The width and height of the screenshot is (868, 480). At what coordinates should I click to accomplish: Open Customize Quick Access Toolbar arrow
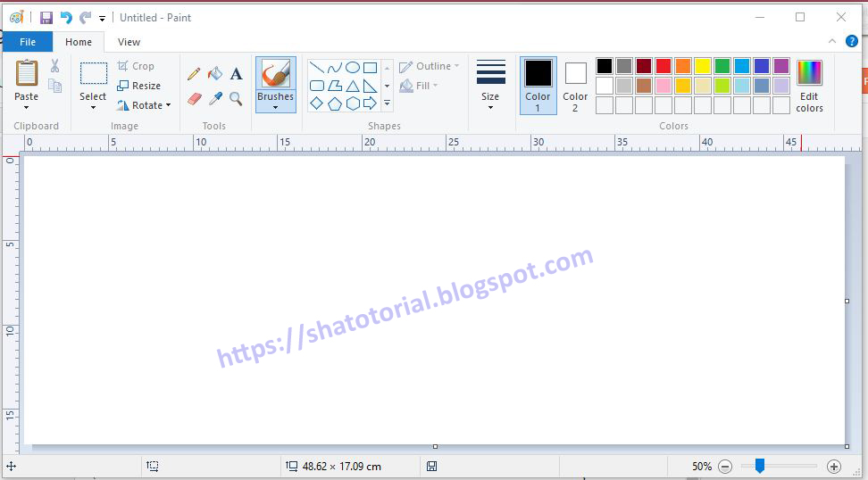(x=103, y=18)
